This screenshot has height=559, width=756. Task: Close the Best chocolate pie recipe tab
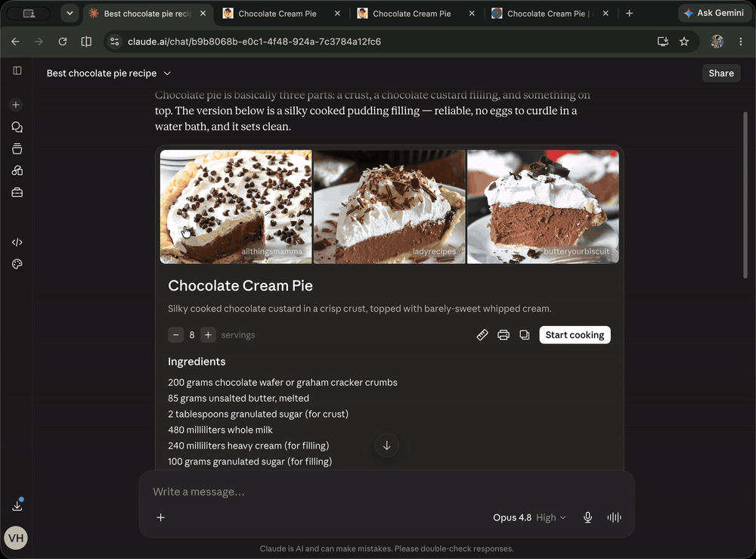tap(203, 14)
